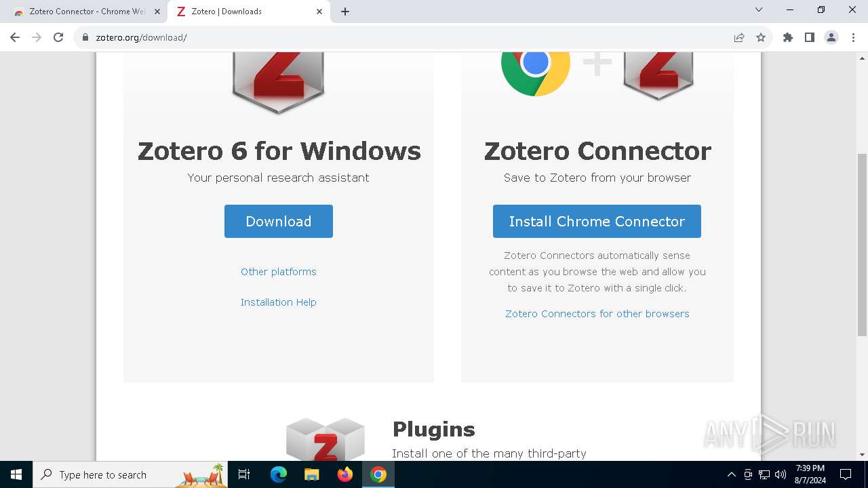
Task: Reload the Zotero downloads page
Action: (x=58, y=37)
